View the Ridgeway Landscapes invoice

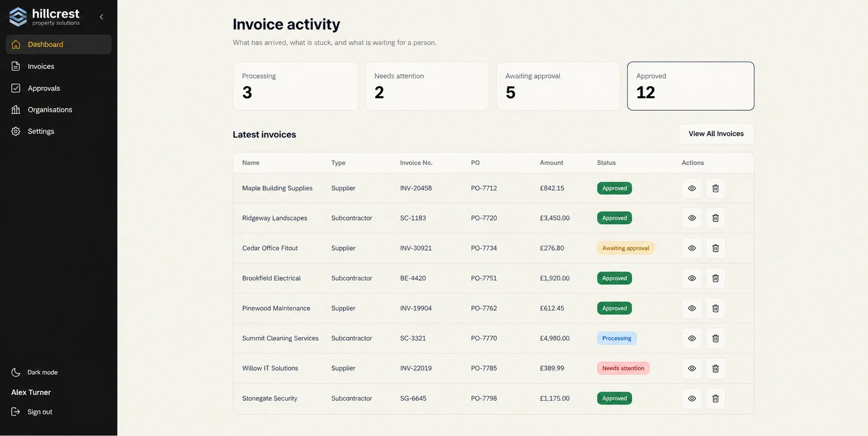point(692,218)
